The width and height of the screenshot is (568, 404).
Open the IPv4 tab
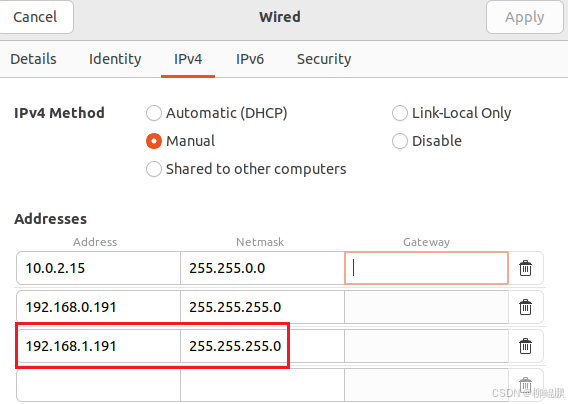188,59
